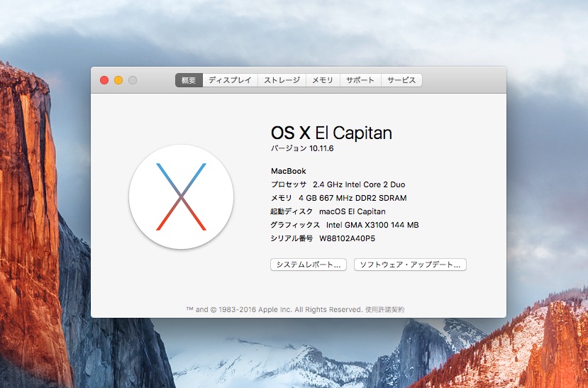Switch to the ディスプレイ tab
Screen dimensions: 588x388
[x=230, y=80]
